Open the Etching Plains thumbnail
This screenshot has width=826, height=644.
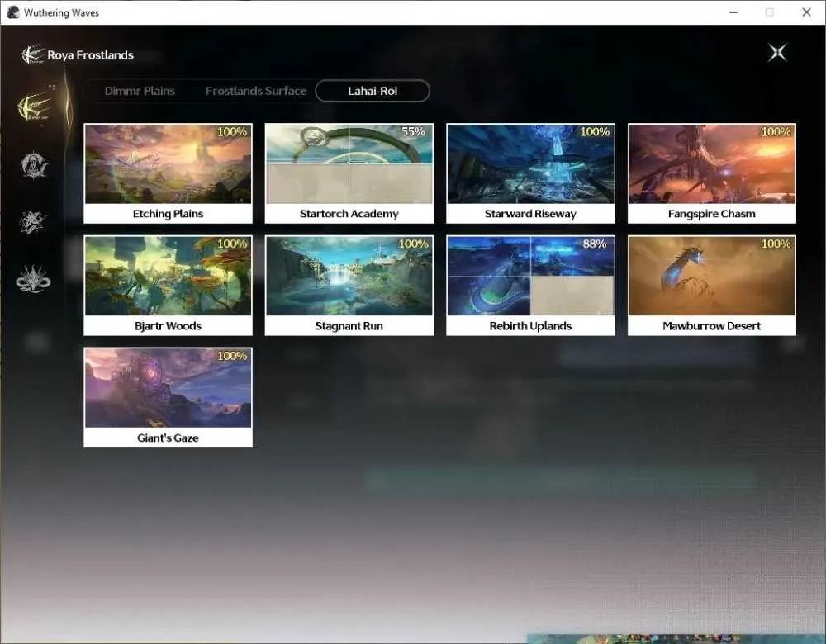[x=168, y=163]
